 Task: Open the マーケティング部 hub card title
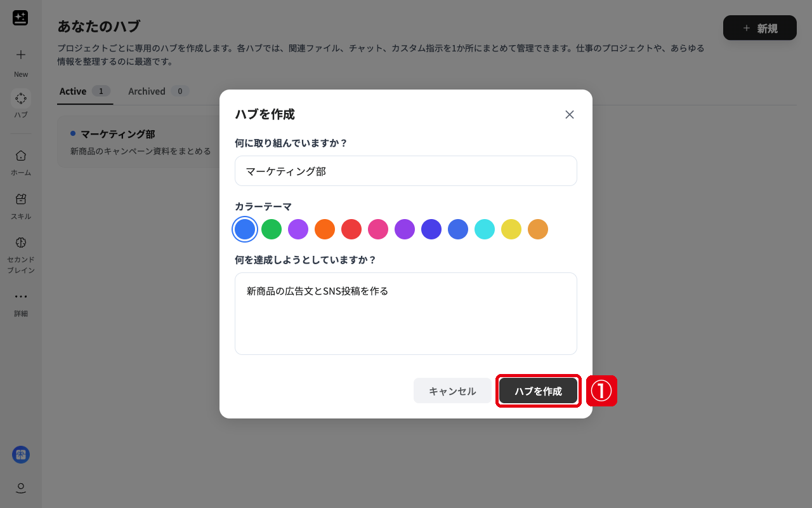click(118, 134)
